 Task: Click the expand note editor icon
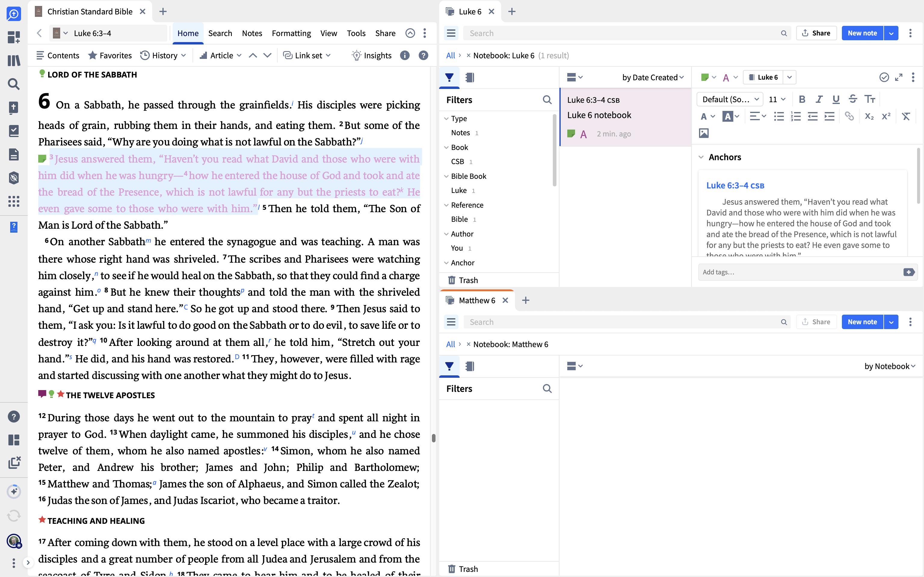point(899,78)
